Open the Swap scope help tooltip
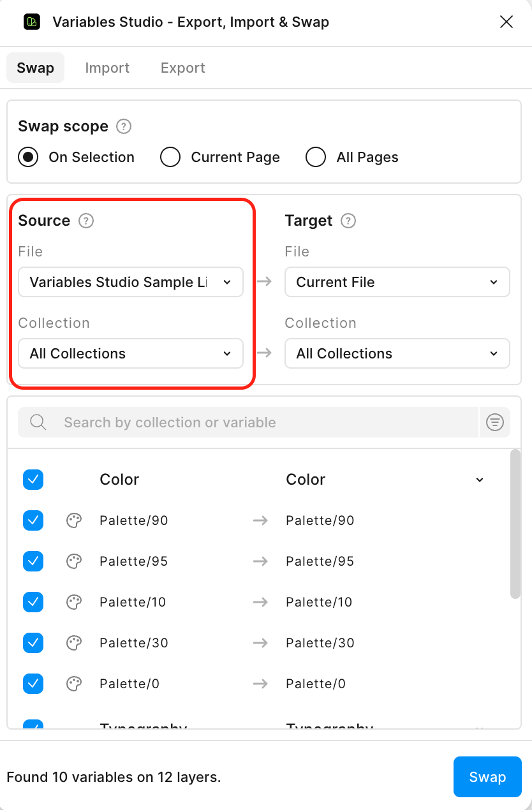The image size is (532, 810). pos(123,126)
